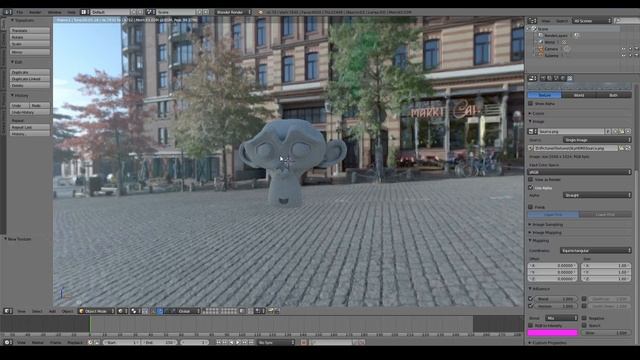Viewport: 640px width, 360px height.
Task: Click the Duplicate Linked button
Action: 30,79
